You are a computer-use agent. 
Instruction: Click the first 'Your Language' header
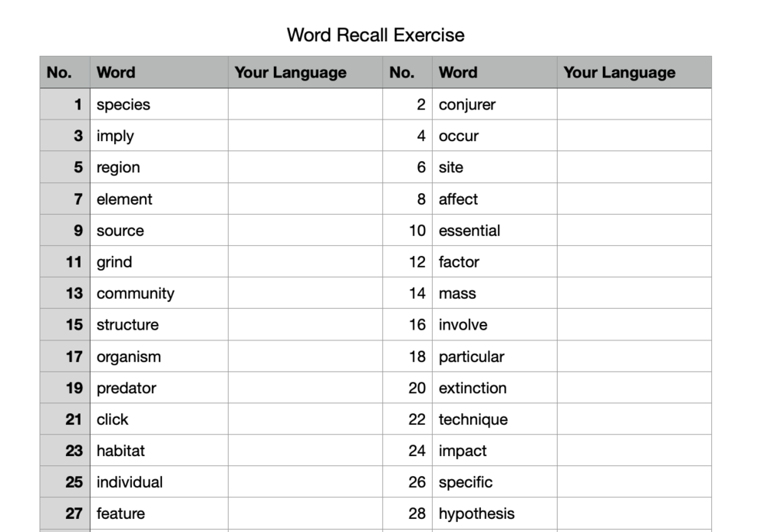(305, 72)
